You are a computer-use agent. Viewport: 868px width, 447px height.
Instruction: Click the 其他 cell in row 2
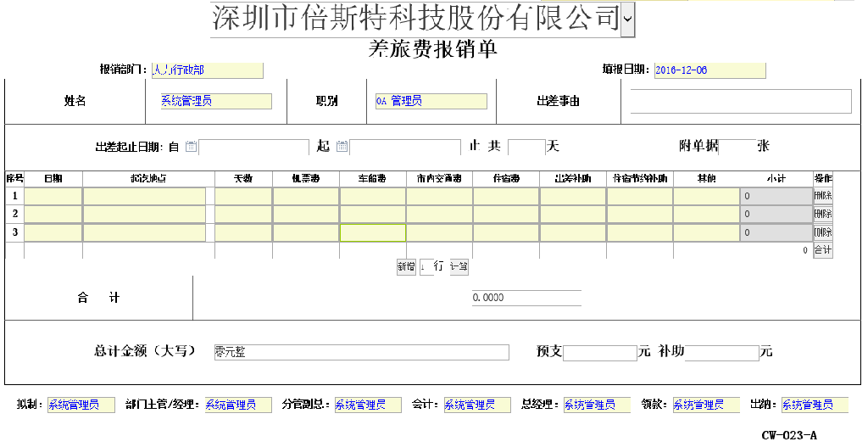(707, 215)
